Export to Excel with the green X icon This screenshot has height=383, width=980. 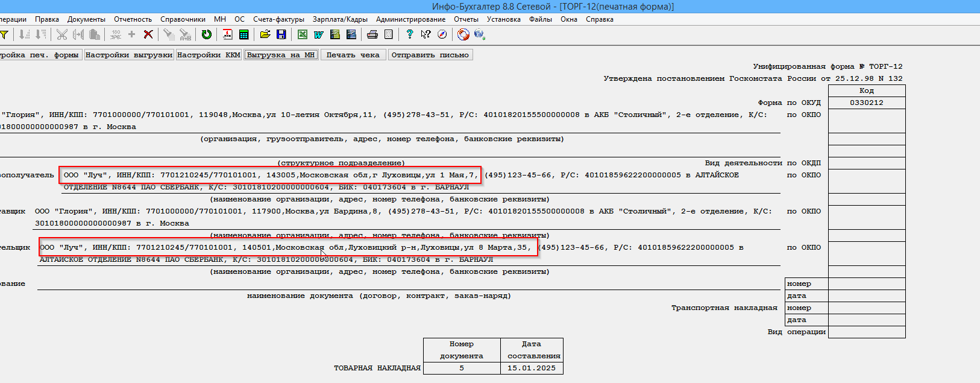pos(303,34)
